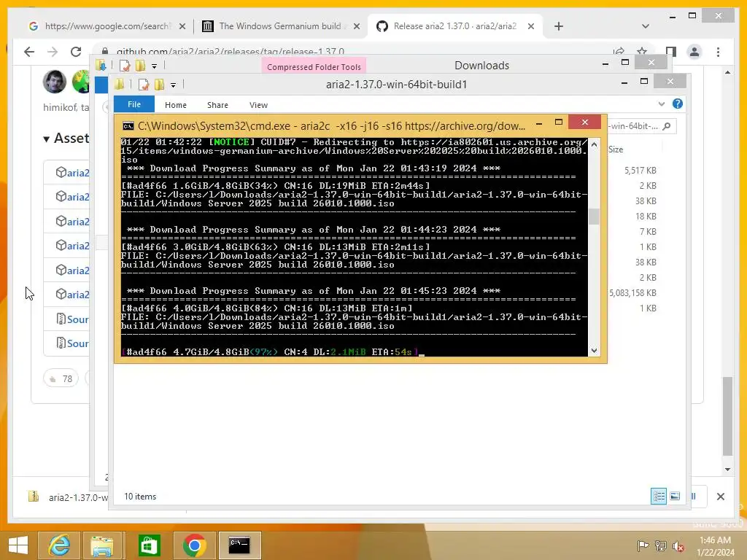The height and width of the screenshot is (560, 747).
Task: Expand the Explorer ribbon chevron
Action: (661, 104)
